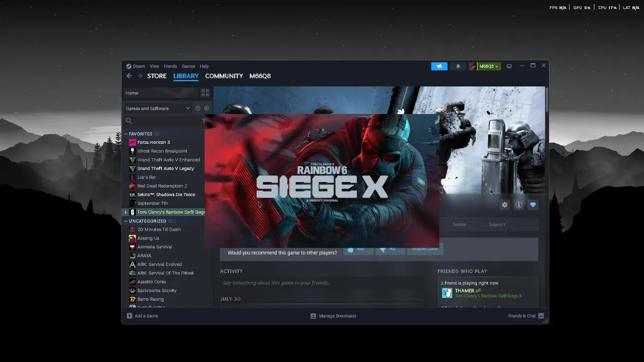The height and width of the screenshot is (362, 644).
Task: Open the View menu
Action: tap(154, 66)
